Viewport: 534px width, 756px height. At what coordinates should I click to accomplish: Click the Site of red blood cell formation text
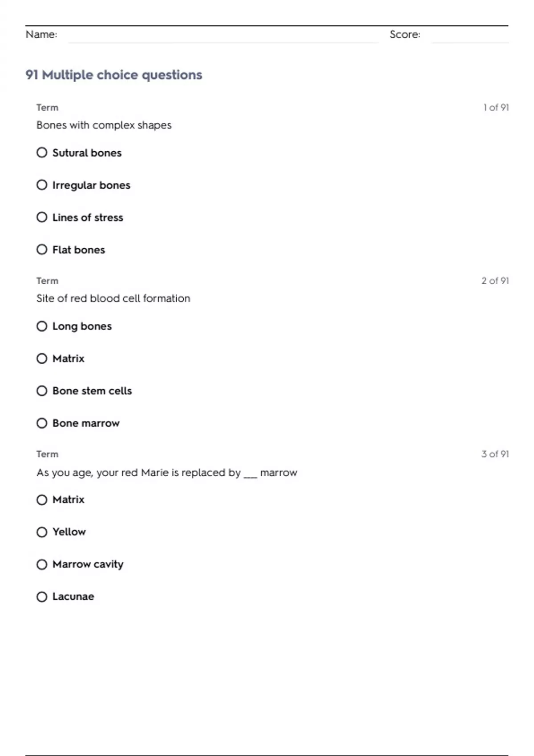pos(113,298)
